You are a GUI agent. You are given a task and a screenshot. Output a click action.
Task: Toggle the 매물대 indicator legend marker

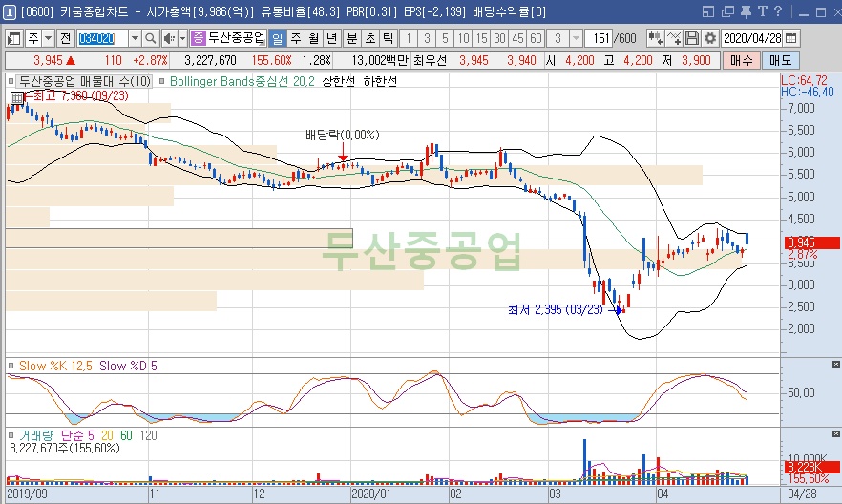tap(11, 81)
